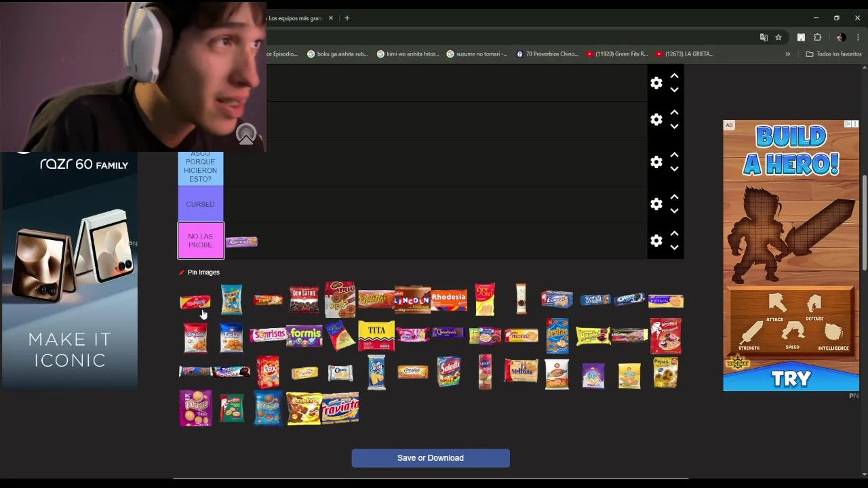Toggle the Pin Images option

pos(199,272)
